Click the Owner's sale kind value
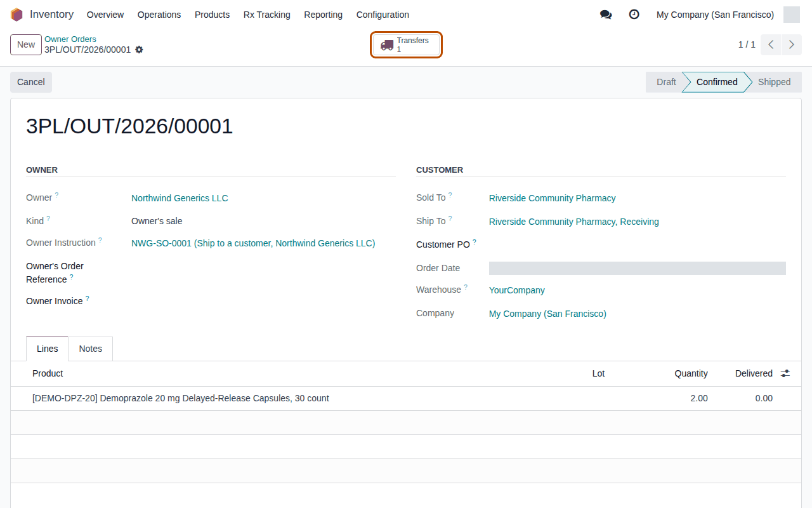Screen dimensions: 812x508 click(x=157, y=221)
